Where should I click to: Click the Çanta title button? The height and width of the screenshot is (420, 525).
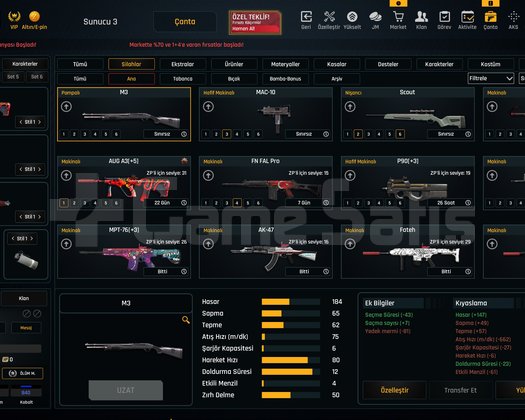point(185,22)
